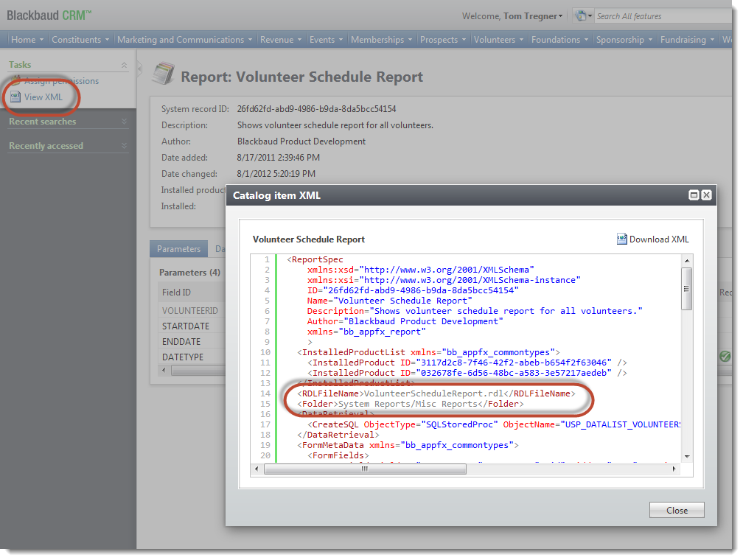This screenshot has width=743, height=560.
Task: Click the XML viewer vertical scrollbar thumb
Action: [x=687, y=289]
